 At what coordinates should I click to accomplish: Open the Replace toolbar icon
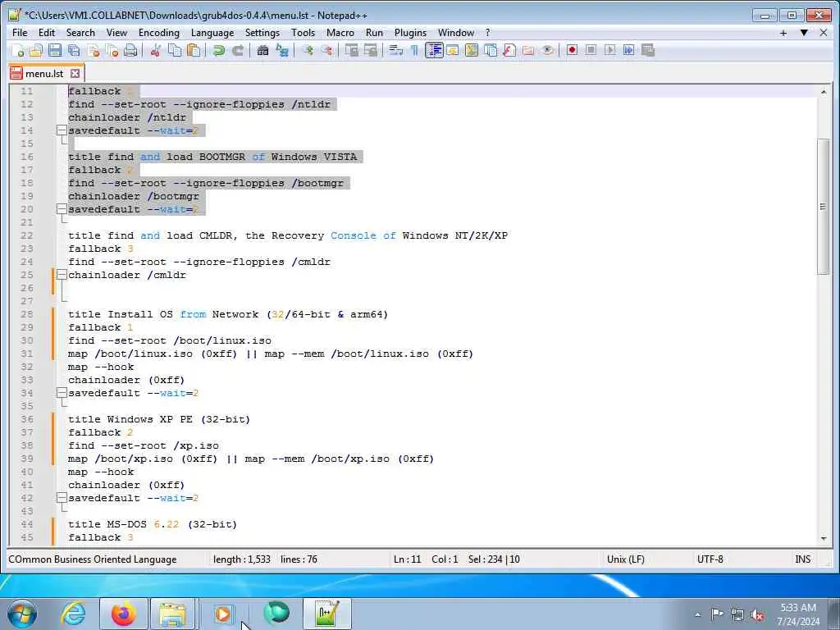[282, 50]
